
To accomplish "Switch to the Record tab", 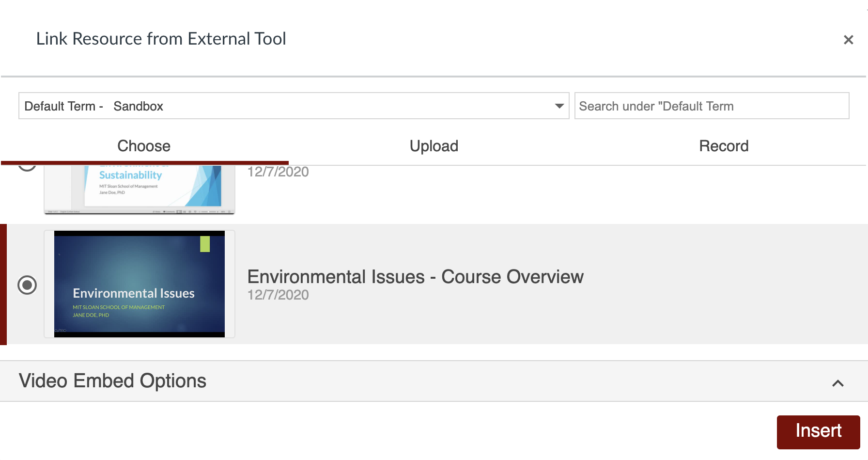I will point(724,146).
